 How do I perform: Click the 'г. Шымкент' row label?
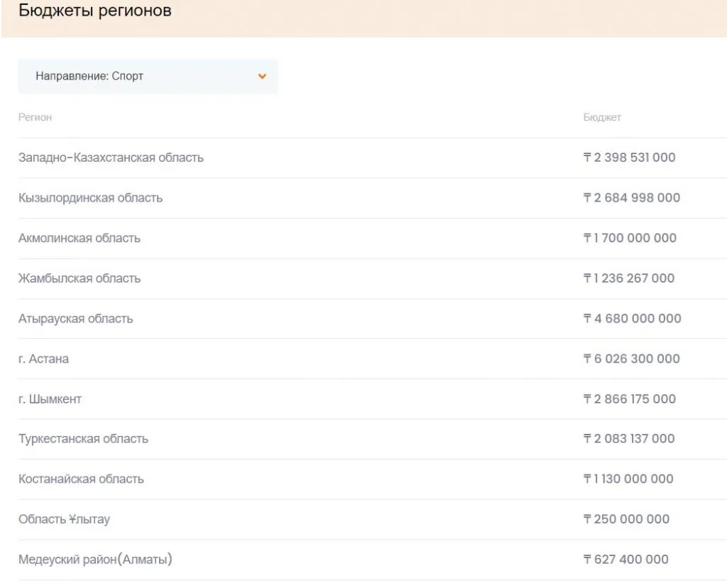pos(50,399)
